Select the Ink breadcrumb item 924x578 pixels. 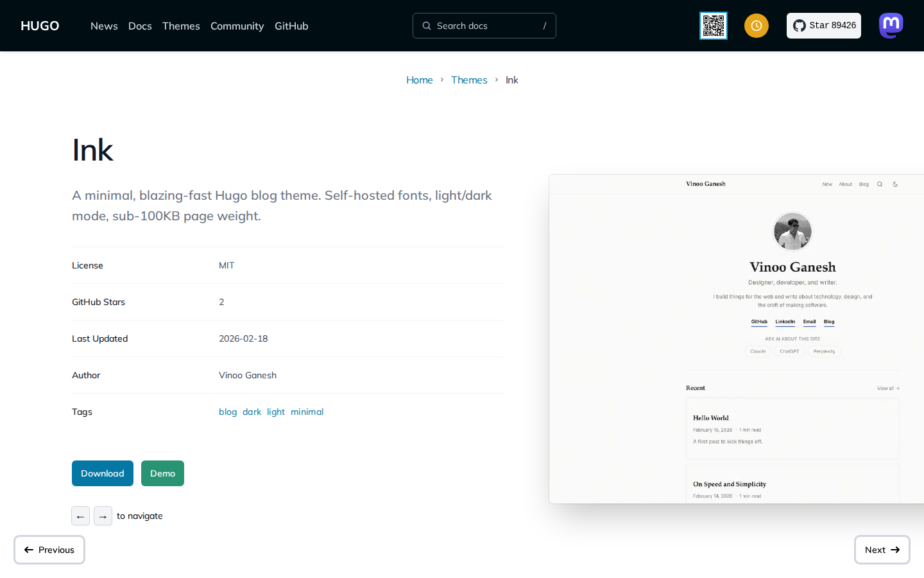point(511,80)
